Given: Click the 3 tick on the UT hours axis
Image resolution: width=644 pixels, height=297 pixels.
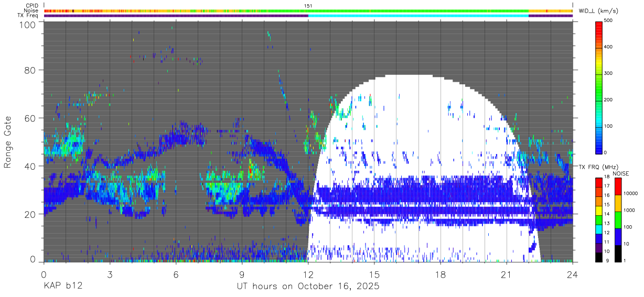Looking at the screenshot, I should click(110, 274).
